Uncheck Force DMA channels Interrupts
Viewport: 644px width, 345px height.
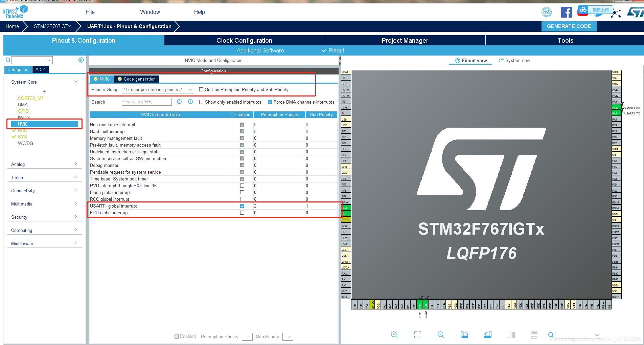point(270,102)
